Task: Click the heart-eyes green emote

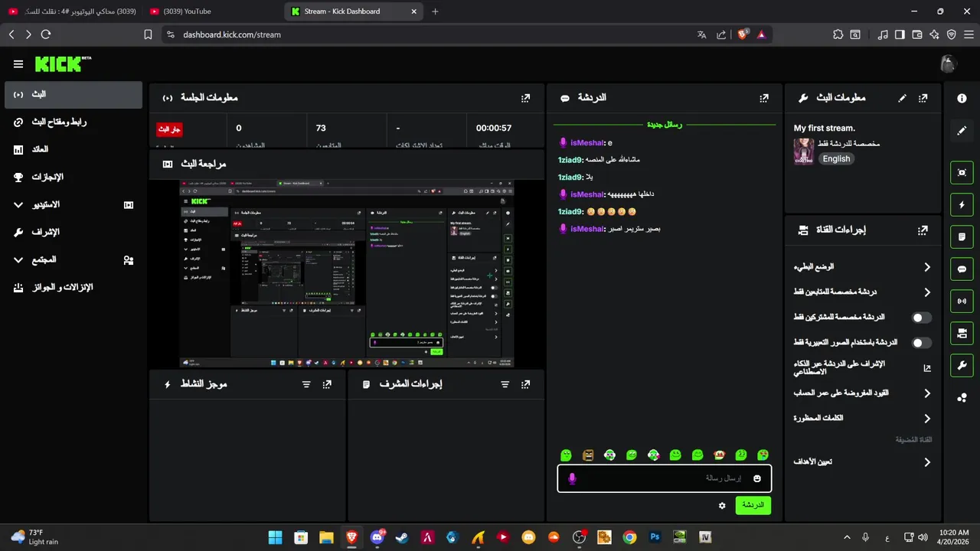Action: coord(763,455)
